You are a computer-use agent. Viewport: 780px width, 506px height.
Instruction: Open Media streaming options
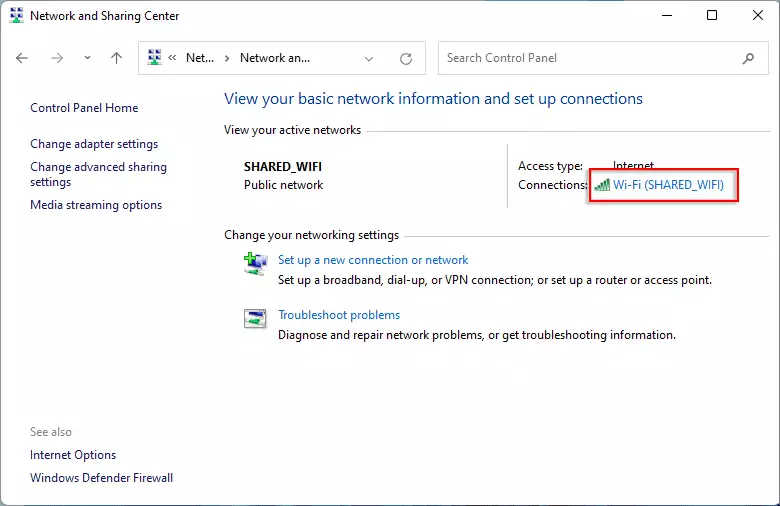(96, 205)
